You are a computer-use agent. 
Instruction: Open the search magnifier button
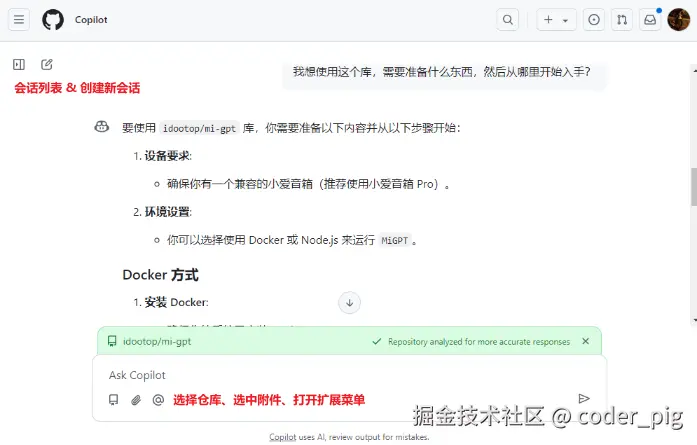(x=507, y=20)
